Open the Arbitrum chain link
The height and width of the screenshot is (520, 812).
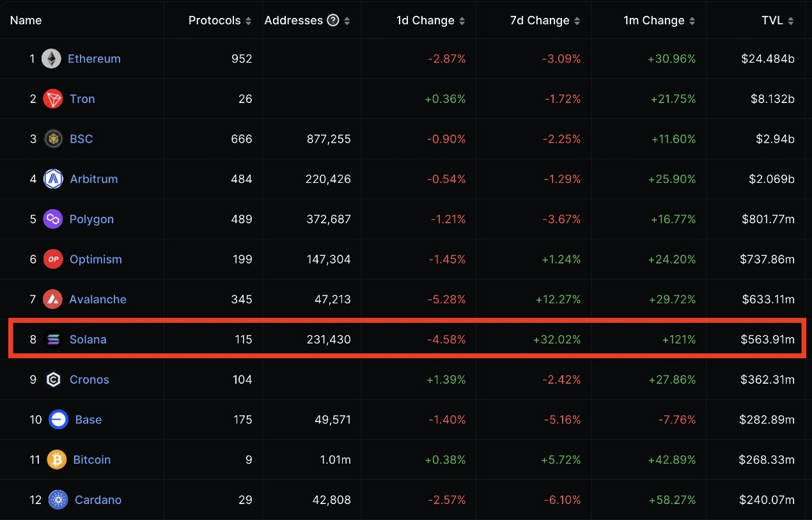(x=94, y=179)
